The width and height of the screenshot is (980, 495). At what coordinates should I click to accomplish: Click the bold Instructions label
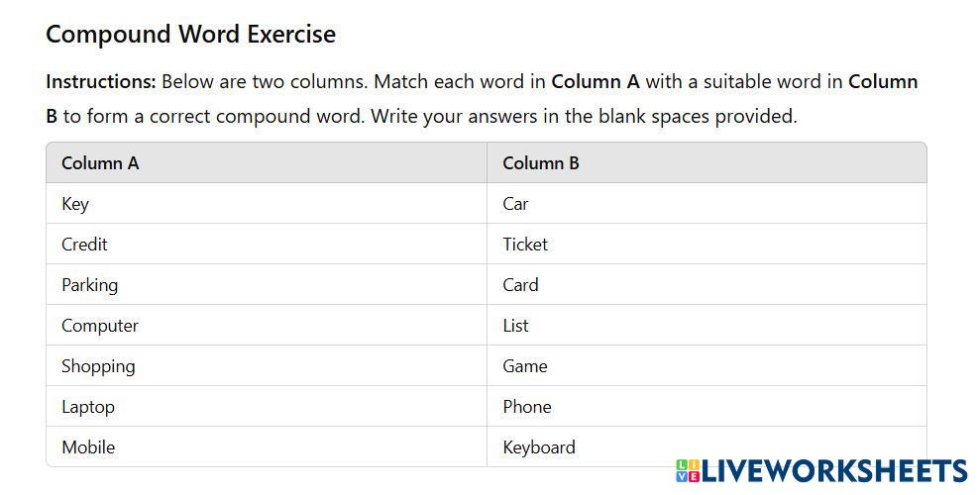click(x=101, y=81)
